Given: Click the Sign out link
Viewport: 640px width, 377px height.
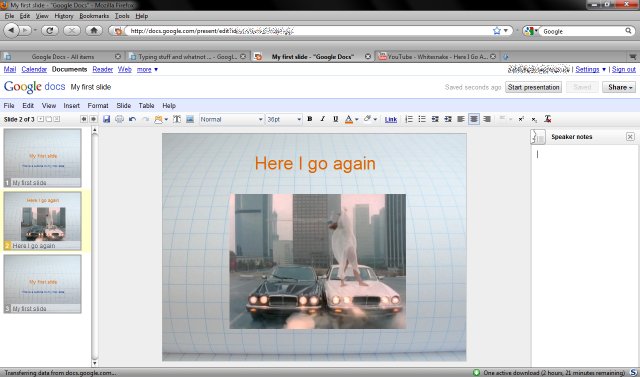Looking at the screenshot, I should (x=624, y=70).
